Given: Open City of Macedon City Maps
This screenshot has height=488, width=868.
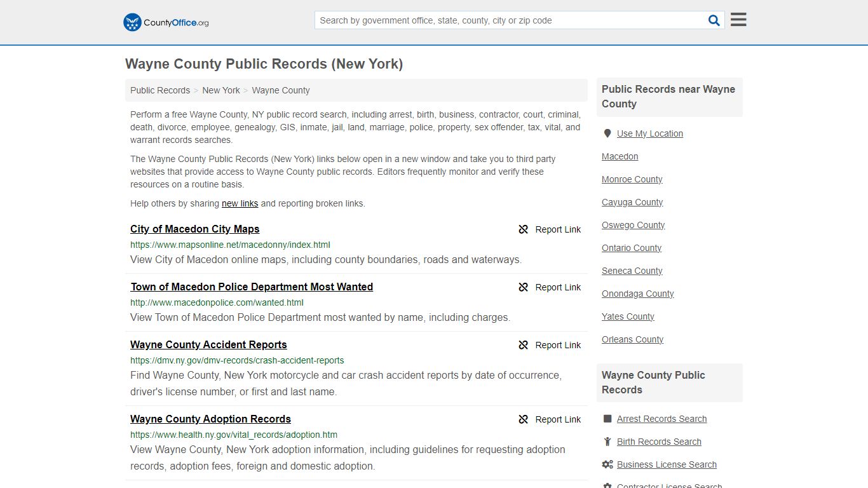Looking at the screenshot, I should pyautogui.click(x=195, y=229).
